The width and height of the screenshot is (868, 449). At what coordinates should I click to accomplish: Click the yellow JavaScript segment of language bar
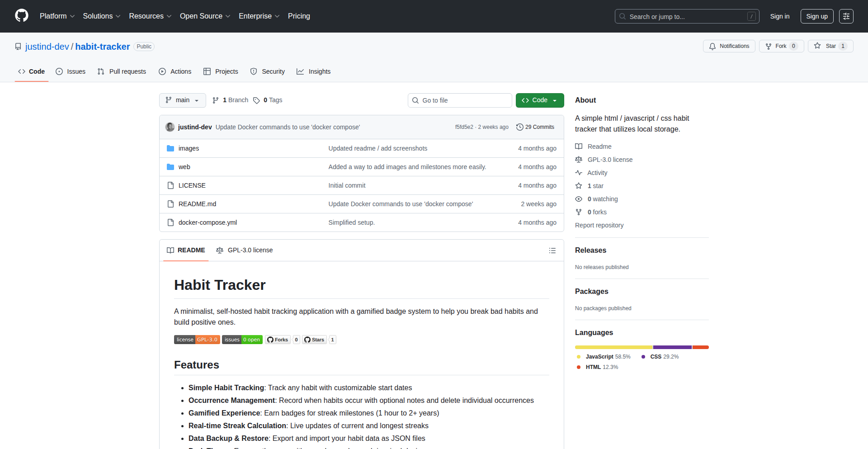(614, 347)
